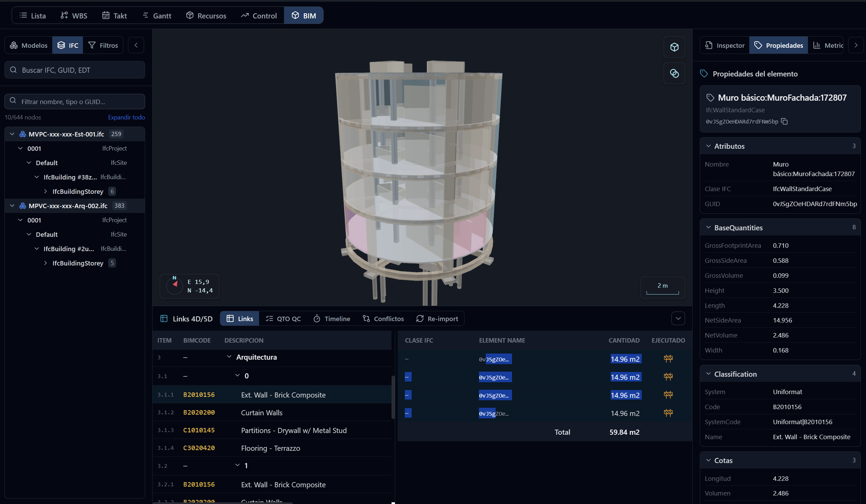This screenshot has height=504, width=866.
Task: Click the Re-import button
Action: (437, 319)
